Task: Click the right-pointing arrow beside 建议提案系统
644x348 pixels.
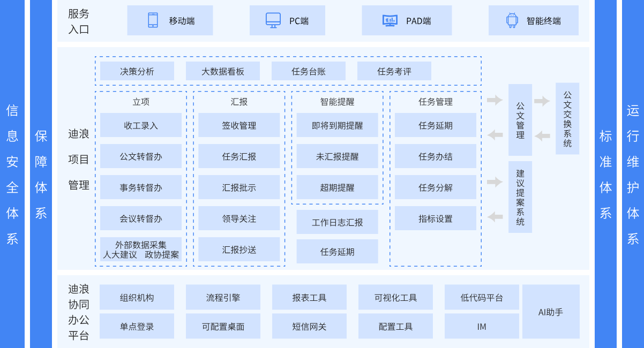Action: pyautogui.click(x=495, y=182)
